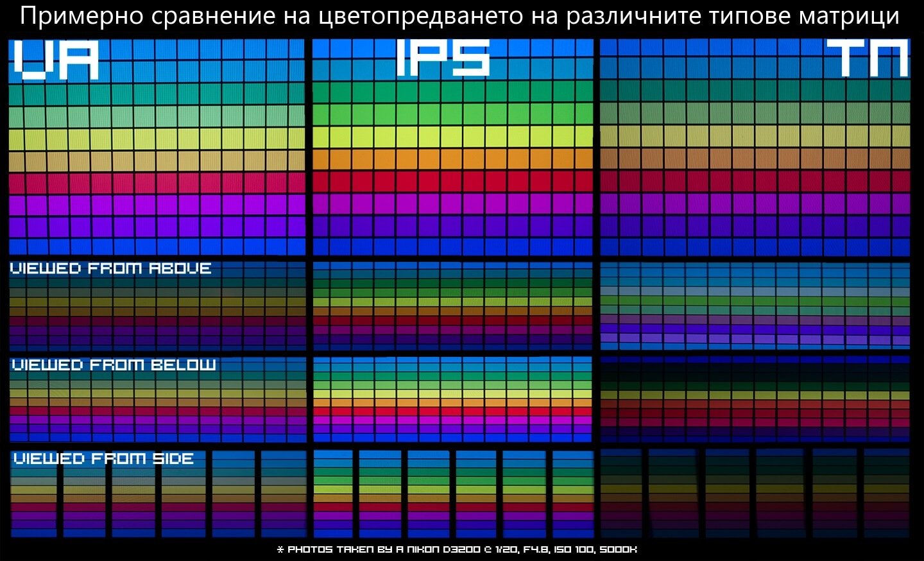This screenshot has height=561, width=924.
Task: Open the IPS front-view color grid
Action: (x=453, y=147)
